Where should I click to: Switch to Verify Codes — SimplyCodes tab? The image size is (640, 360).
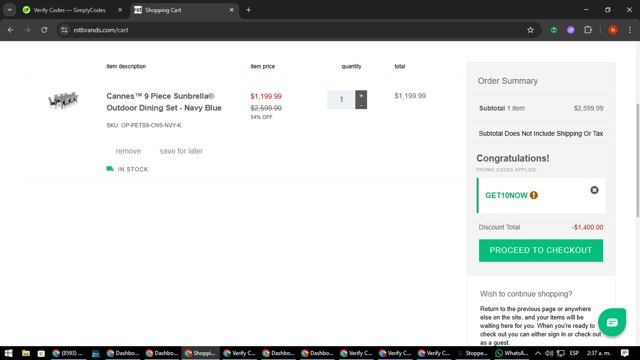point(69,10)
